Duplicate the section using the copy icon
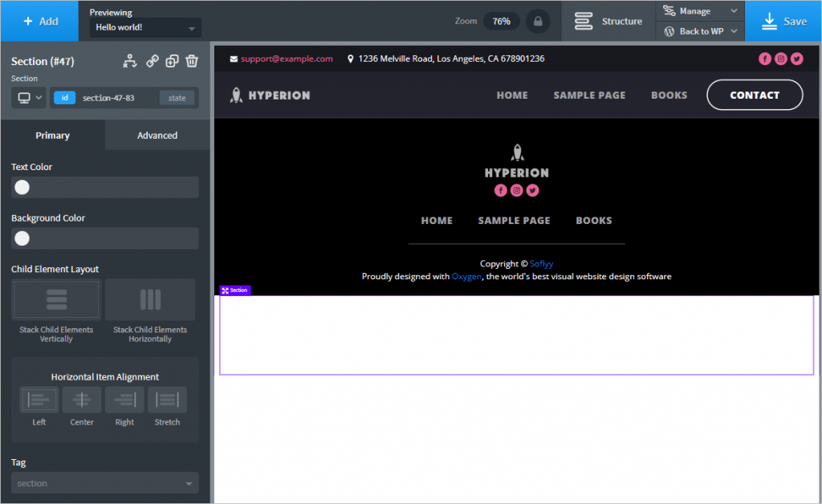822x504 pixels. pyautogui.click(x=171, y=61)
